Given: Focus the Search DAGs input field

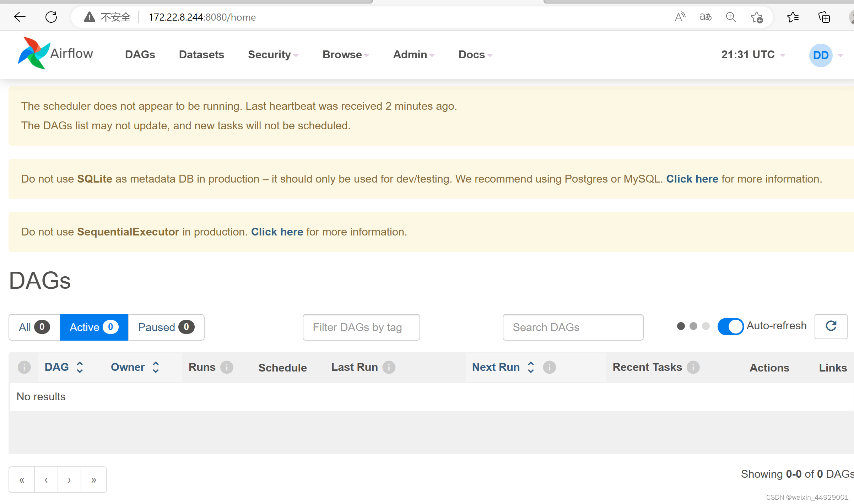Looking at the screenshot, I should [573, 327].
